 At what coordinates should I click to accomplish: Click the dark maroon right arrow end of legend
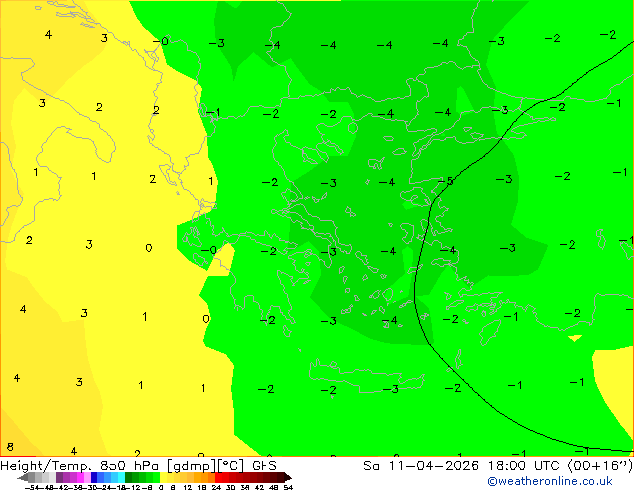click(288, 477)
